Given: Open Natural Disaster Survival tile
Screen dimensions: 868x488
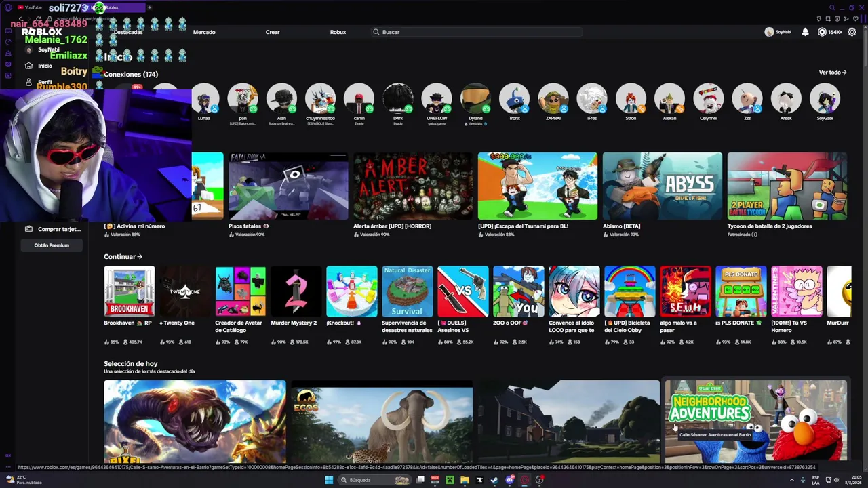Looking at the screenshot, I should [x=408, y=291].
